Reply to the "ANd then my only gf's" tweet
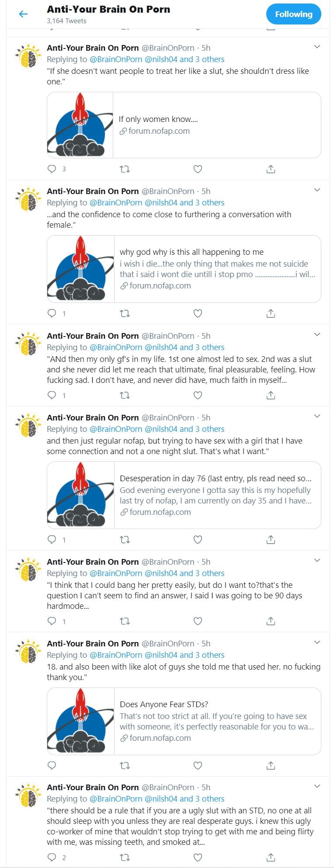Viewport: 334px width, 868px height. click(x=52, y=395)
